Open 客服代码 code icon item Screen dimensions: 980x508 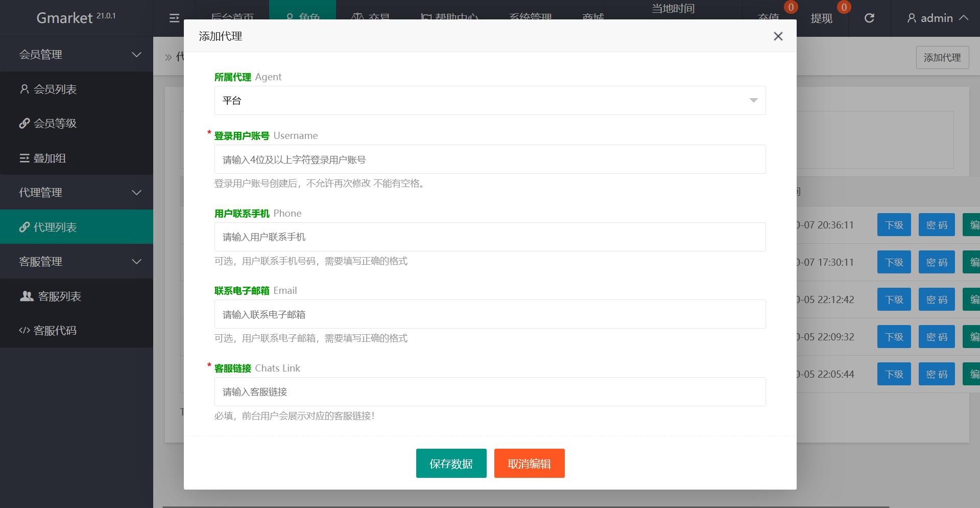(49, 331)
